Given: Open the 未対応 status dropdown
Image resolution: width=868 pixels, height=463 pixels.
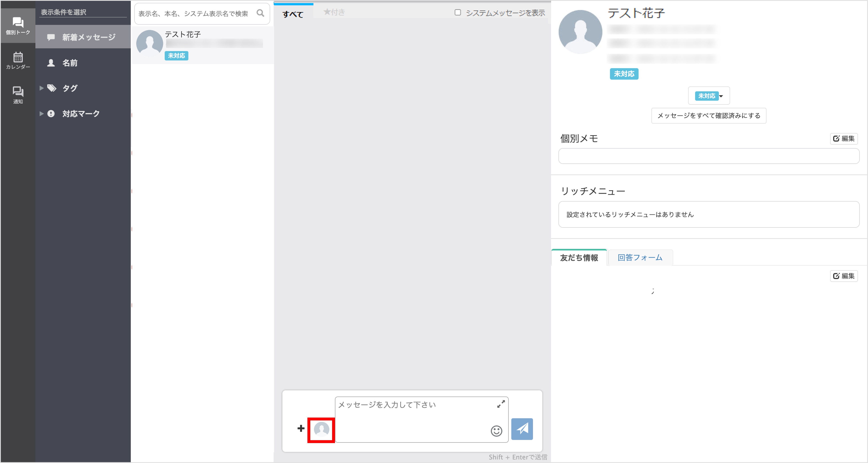Looking at the screenshot, I should coord(709,96).
